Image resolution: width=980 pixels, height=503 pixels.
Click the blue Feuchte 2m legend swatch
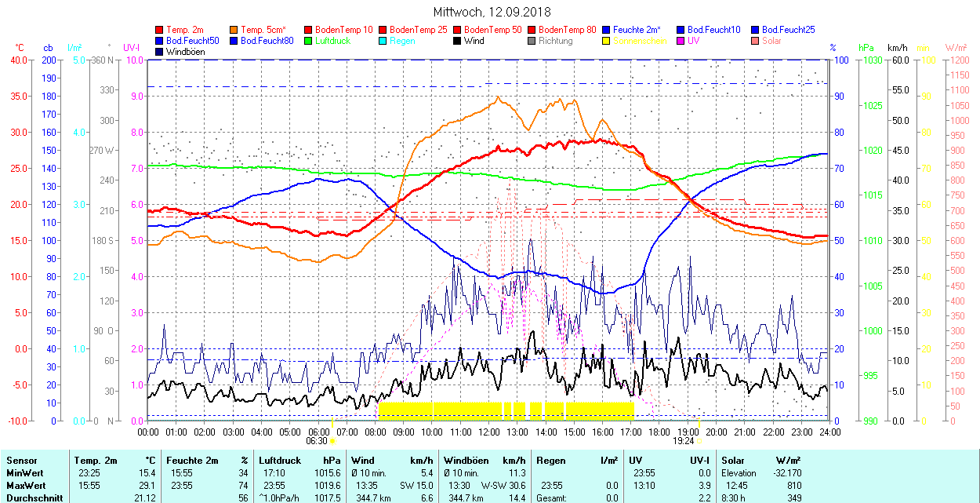606,30
